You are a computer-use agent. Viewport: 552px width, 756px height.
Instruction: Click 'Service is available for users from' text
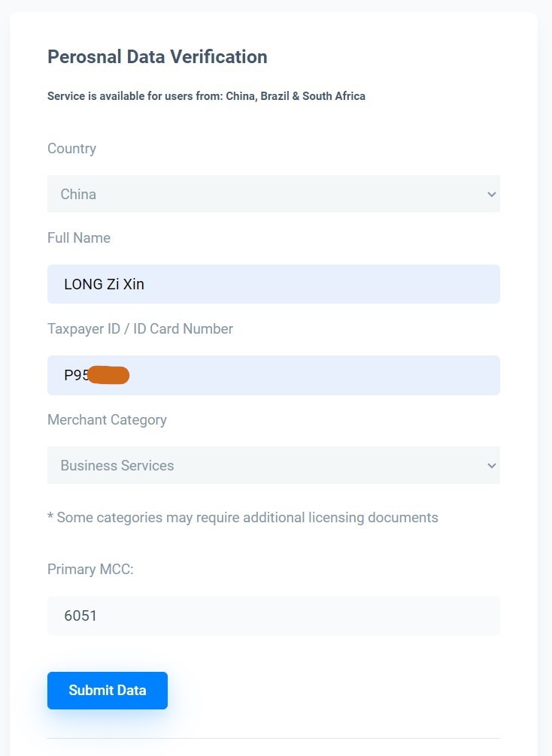pos(135,96)
